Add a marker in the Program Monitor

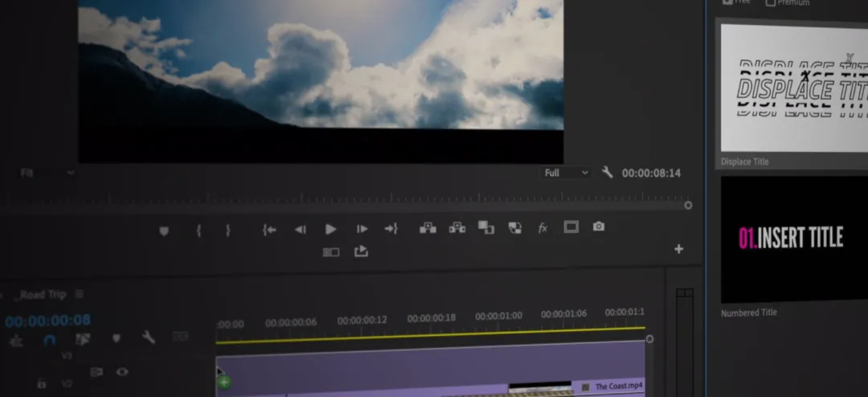pyautogui.click(x=164, y=231)
